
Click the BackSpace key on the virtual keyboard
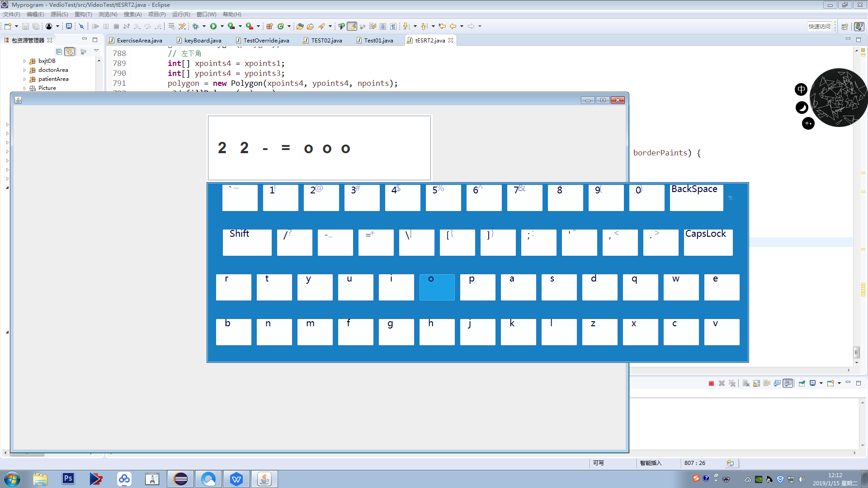pos(696,197)
